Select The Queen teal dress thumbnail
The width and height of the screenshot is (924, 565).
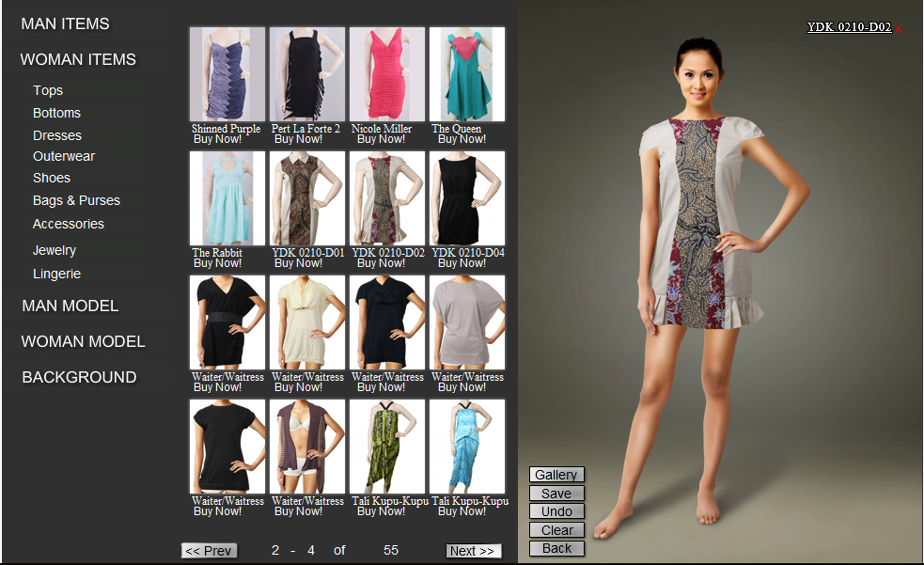point(467,74)
